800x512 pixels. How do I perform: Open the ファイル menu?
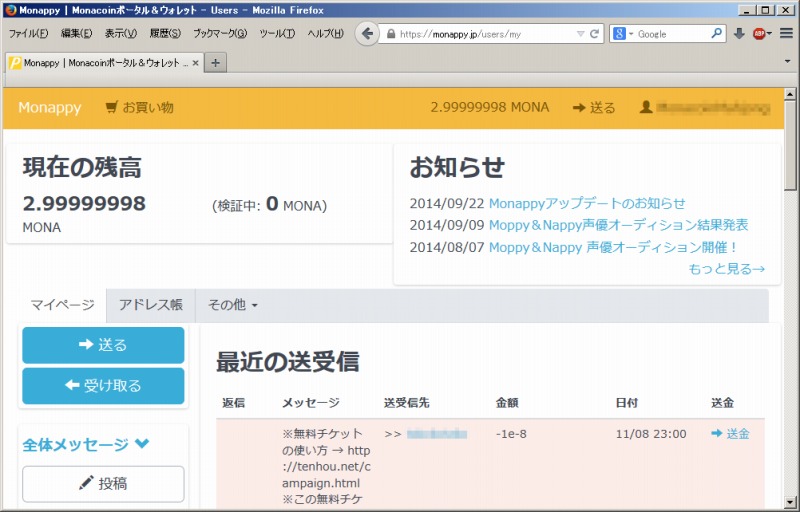point(28,34)
